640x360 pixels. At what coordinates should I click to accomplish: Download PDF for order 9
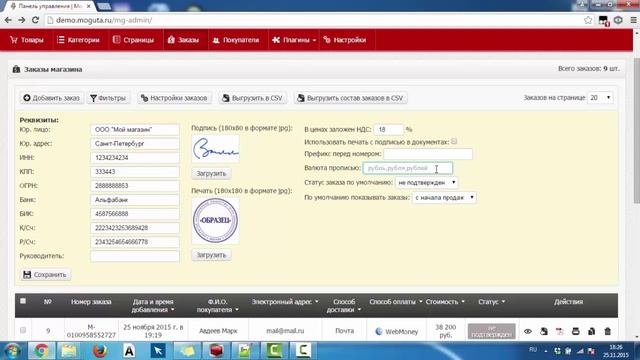tap(560, 331)
